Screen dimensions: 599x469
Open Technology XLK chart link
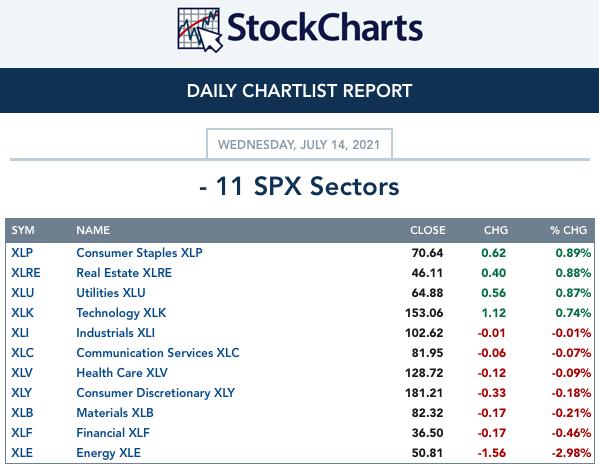(x=121, y=313)
